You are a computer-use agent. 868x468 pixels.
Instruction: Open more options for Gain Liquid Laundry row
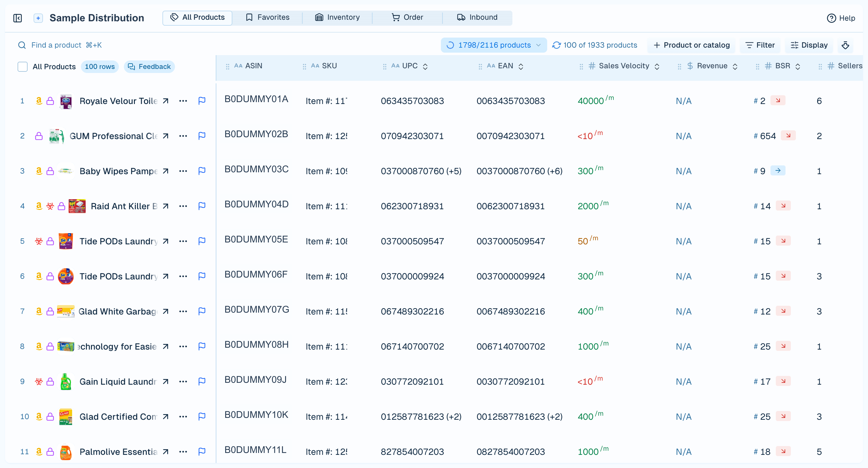tap(183, 382)
